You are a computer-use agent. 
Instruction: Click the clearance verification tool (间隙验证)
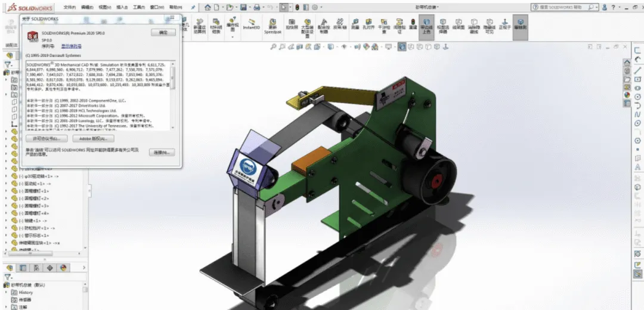coord(399,26)
